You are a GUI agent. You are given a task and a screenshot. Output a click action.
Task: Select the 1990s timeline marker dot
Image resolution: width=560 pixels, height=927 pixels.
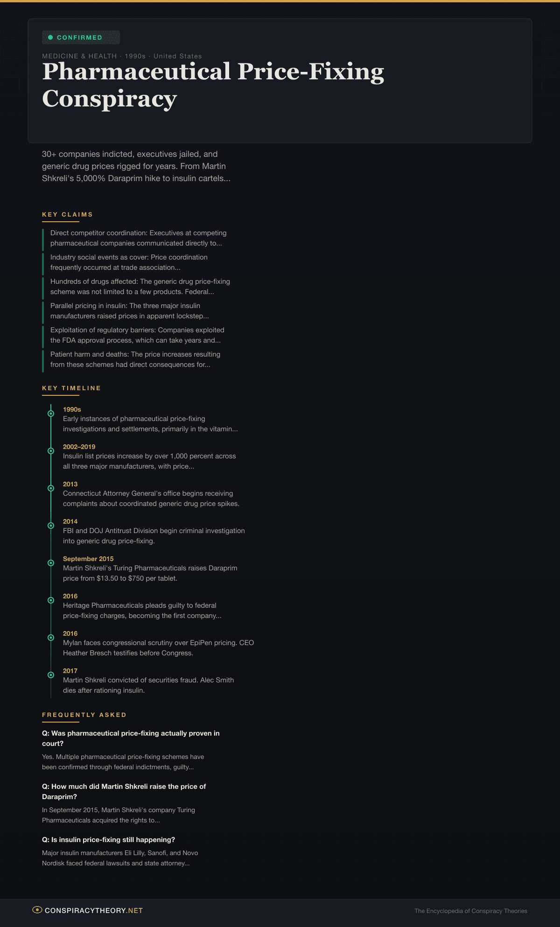[51, 414]
